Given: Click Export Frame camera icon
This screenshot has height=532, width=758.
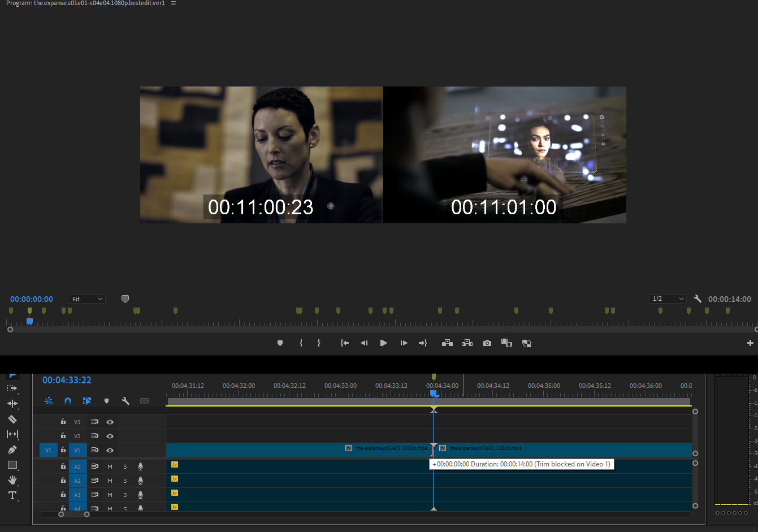Looking at the screenshot, I should click(x=487, y=343).
